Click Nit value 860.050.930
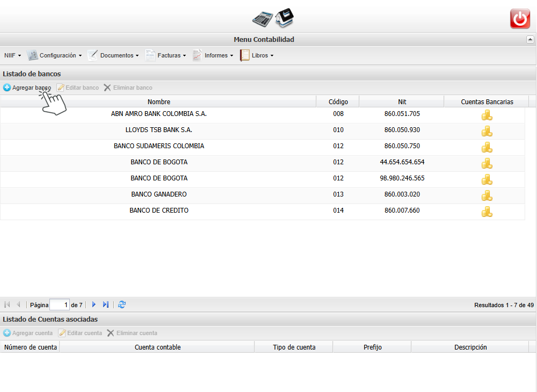This screenshot has height=392, width=537. [x=402, y=130]
